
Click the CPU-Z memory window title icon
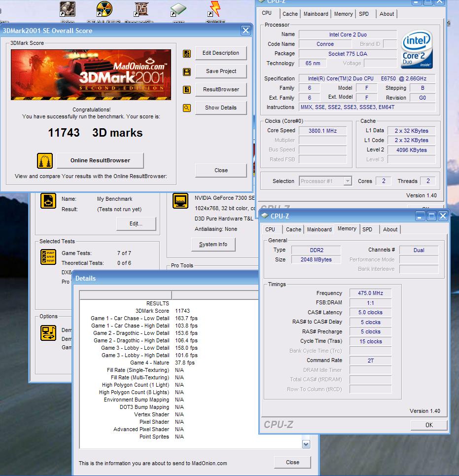point(265,216)
